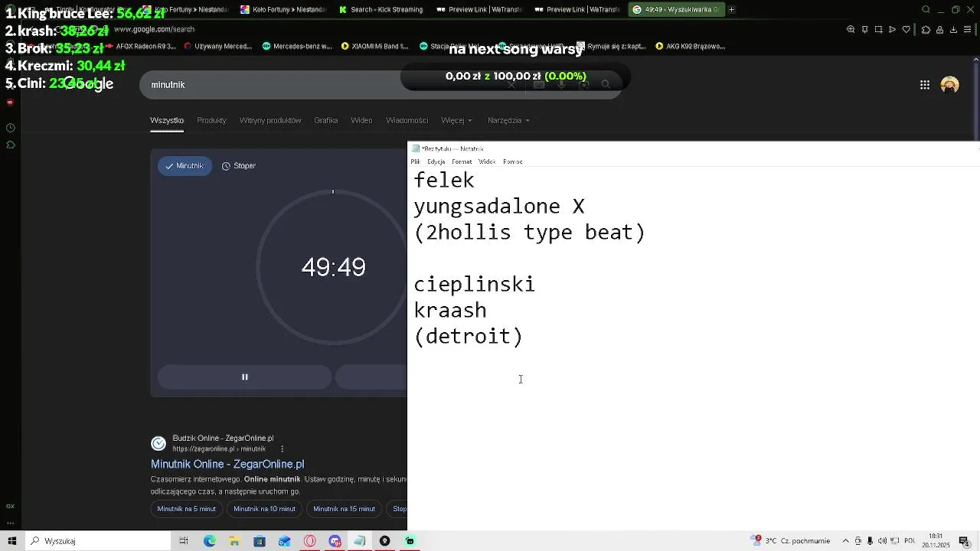This screenshot has width=980, height=551.
Task: Open AKG K92 Brązowo... bookmark
Action: [x=690, y=46]
